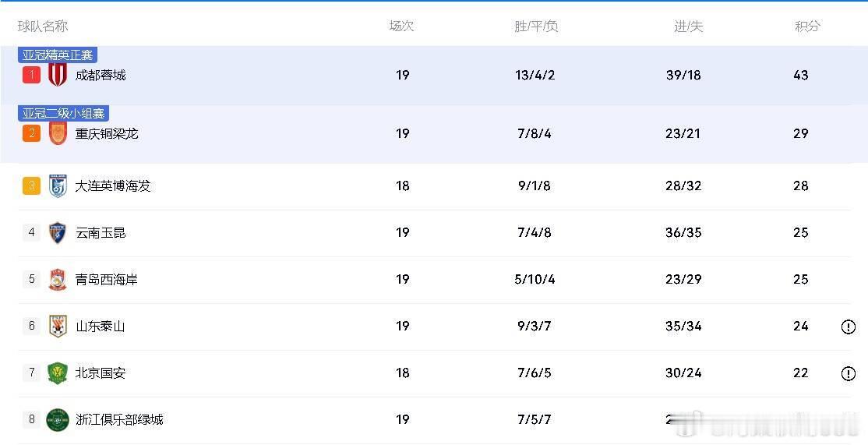Viewport: 868px width, 445px height.
Task: Select 成都蓉城 points value 43
Action: point(800,76)
